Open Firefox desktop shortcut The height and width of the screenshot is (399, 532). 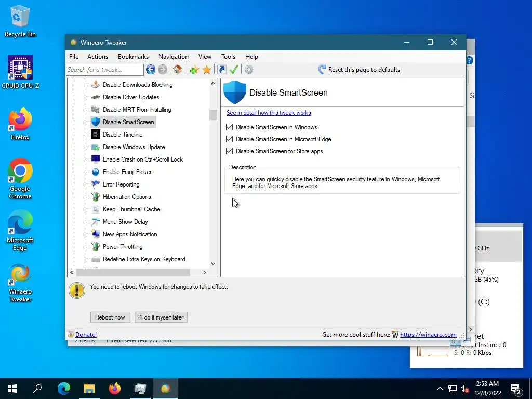pyautogui.click(x=20, y=124)
